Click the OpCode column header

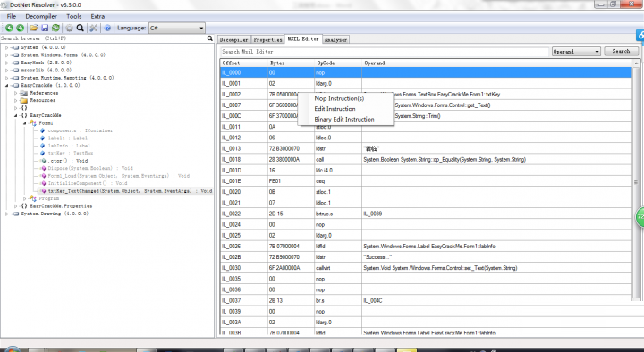[x=338, y=63]
